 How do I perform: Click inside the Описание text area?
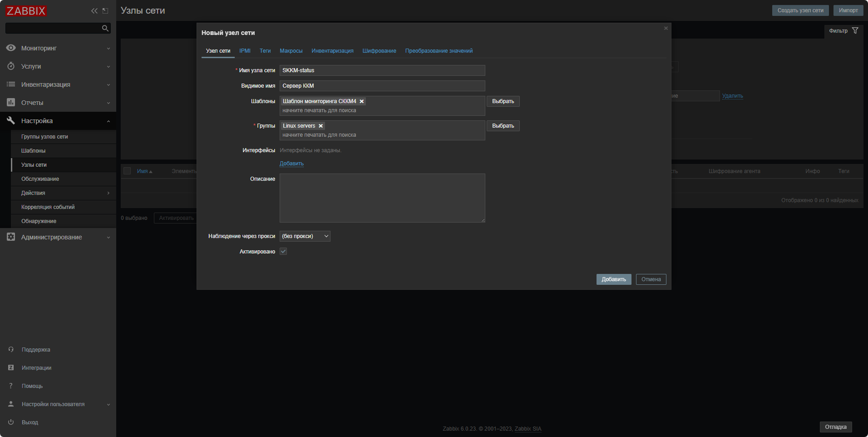pyautogui.click(x=382, y=198)
